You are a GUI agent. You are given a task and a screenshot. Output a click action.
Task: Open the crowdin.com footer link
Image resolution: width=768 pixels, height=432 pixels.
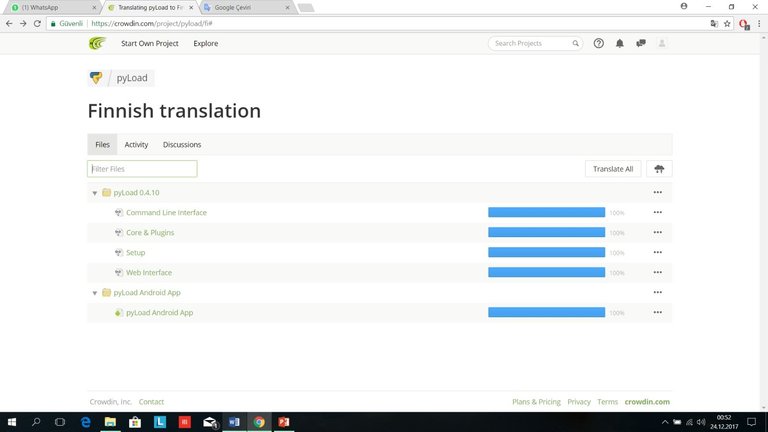[x=647, y=402]
